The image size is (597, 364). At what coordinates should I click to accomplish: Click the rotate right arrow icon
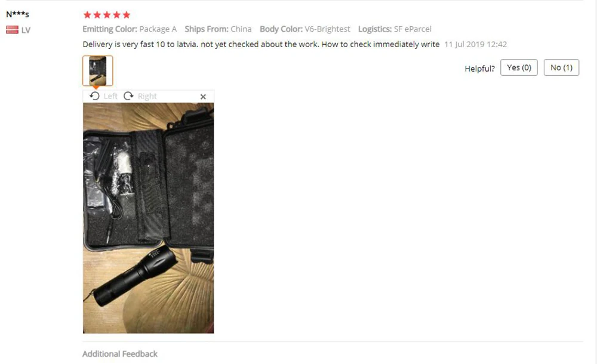128,96
